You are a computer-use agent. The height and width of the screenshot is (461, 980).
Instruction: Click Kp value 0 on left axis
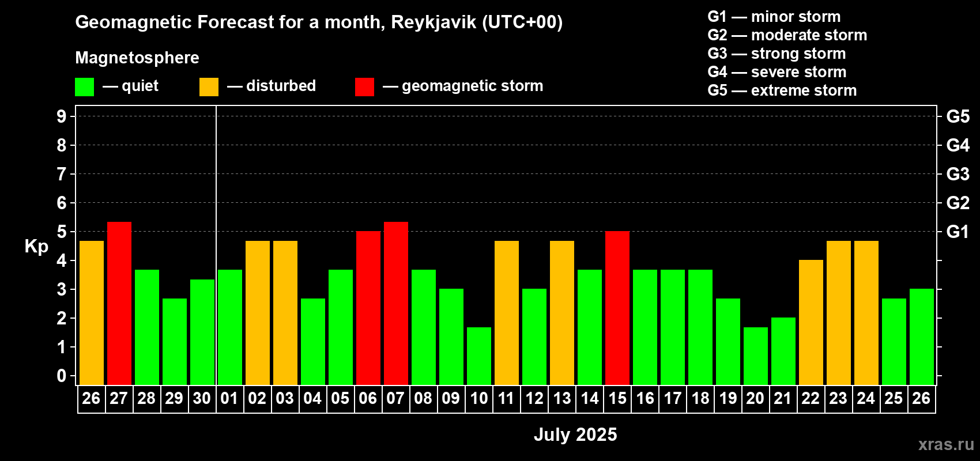click(62, 376)
